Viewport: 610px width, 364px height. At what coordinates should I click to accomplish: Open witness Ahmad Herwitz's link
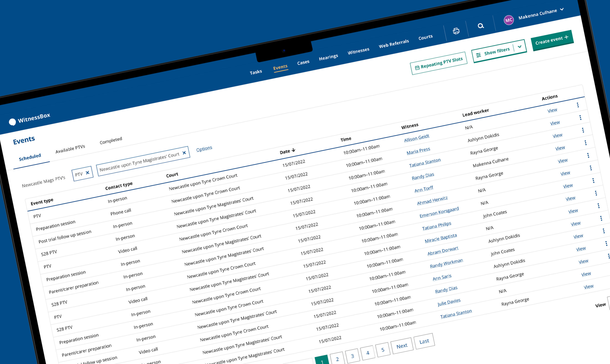pos(432,200)
